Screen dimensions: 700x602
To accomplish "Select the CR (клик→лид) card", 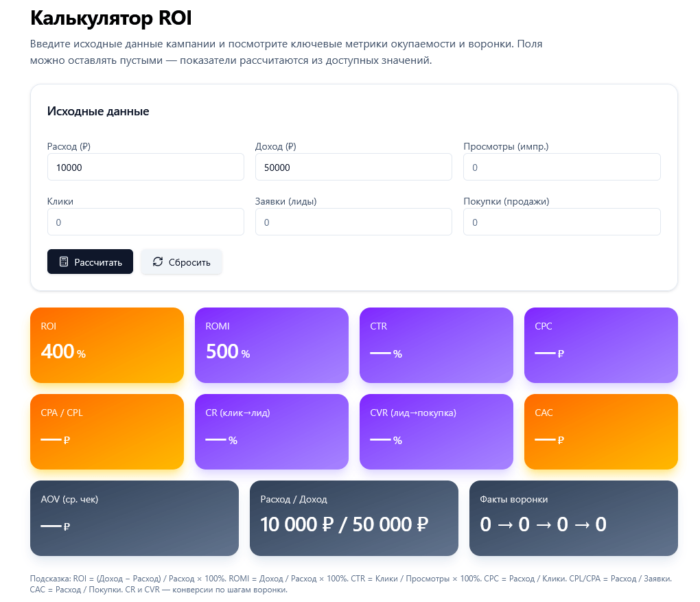I will tap(272, 431).
